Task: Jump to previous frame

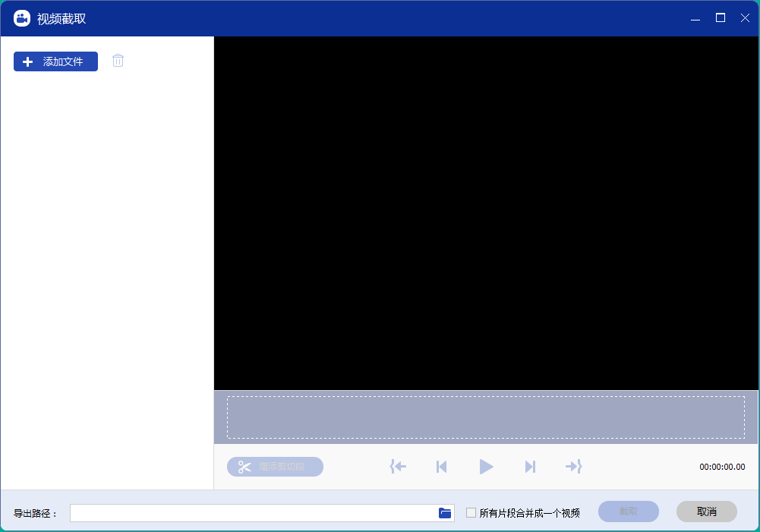Action: pos(441,467)
